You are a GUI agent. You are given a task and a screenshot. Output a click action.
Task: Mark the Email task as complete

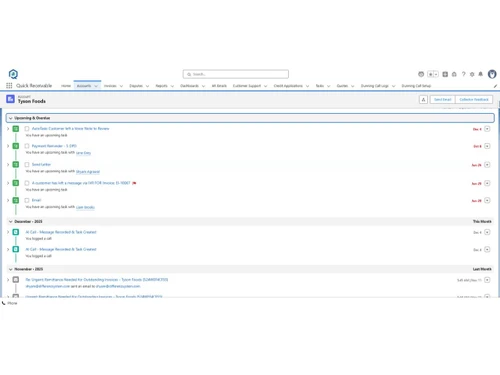[x=27, y=200]
